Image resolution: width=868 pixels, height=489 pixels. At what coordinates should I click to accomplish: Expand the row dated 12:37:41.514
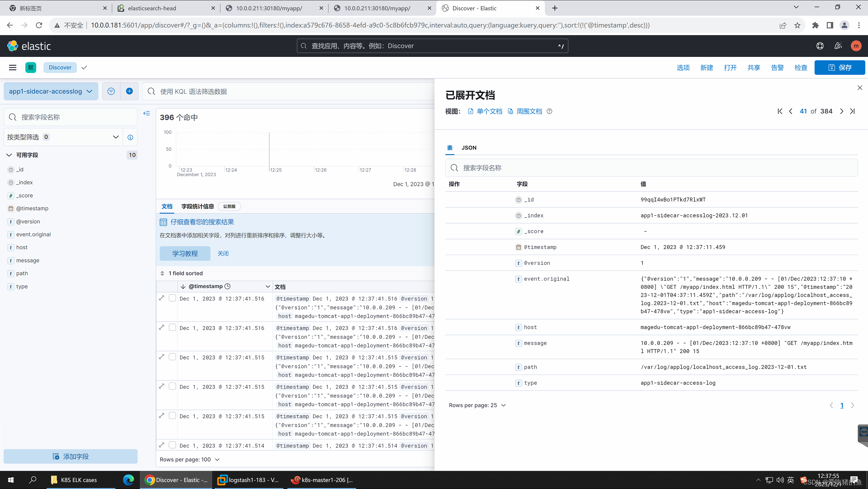tap(162, 445)
